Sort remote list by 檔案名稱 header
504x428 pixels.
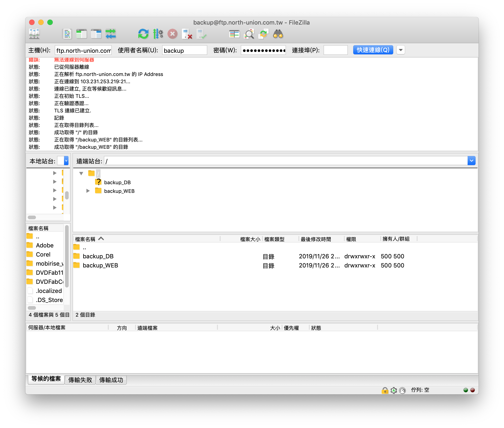point(85,239)
